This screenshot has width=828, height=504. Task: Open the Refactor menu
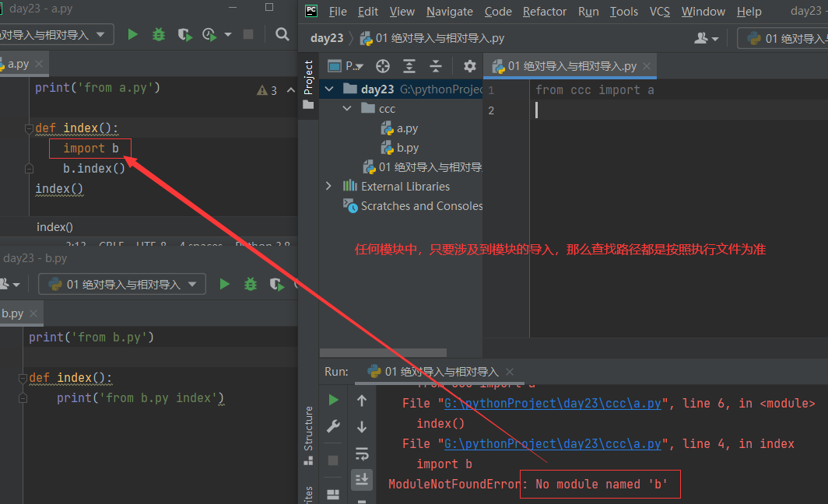545,12
